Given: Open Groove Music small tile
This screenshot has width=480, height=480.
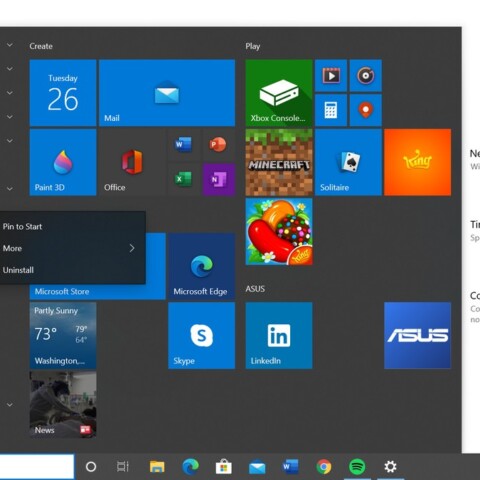Looking at the screenshot, I should [x=366, y=76].
